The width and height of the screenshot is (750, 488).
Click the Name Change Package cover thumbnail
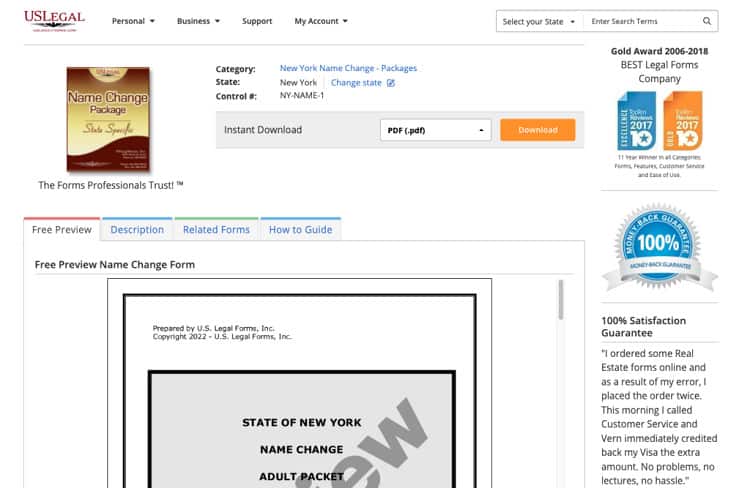click(x=108, y=119)
